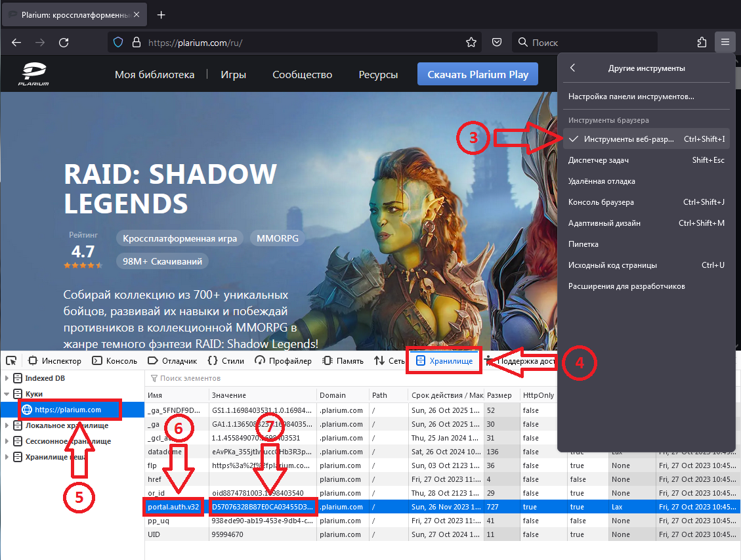
Task: Select the _ga_5FNDF9D cookie row
Action: click(x=350, y=410)
